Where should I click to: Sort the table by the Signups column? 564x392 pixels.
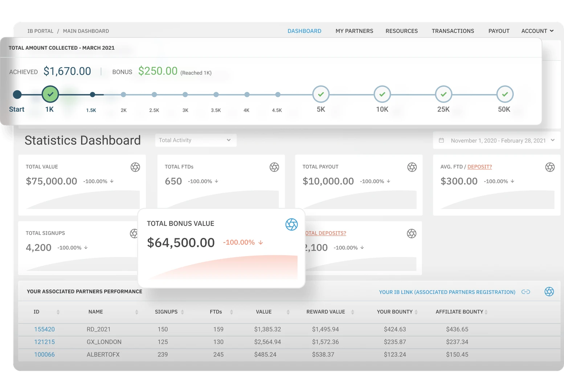click(x=183, y=311)
